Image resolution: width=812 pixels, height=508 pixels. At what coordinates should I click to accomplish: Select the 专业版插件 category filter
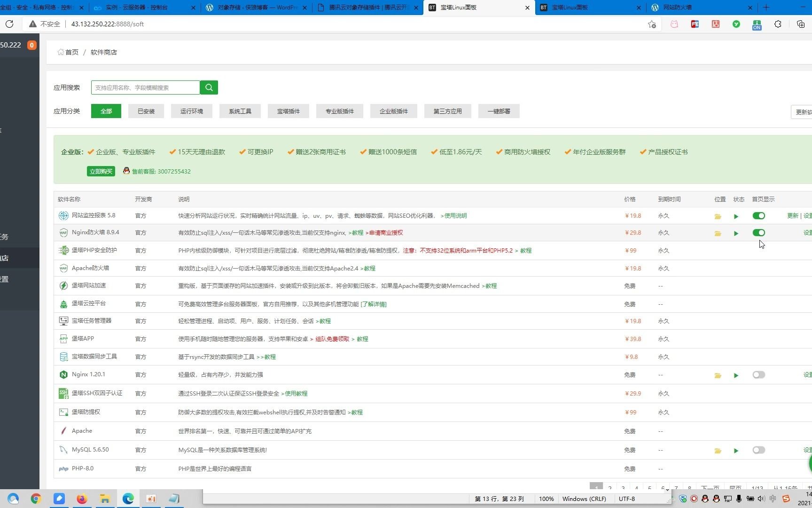pyautogui.click(x=340, y=111)
